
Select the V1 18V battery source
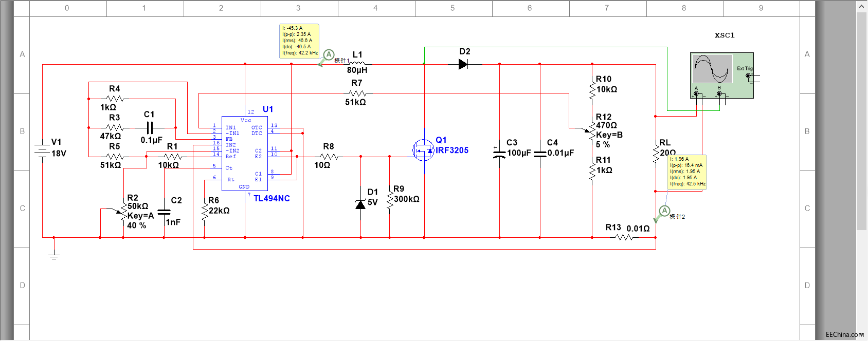42,150
